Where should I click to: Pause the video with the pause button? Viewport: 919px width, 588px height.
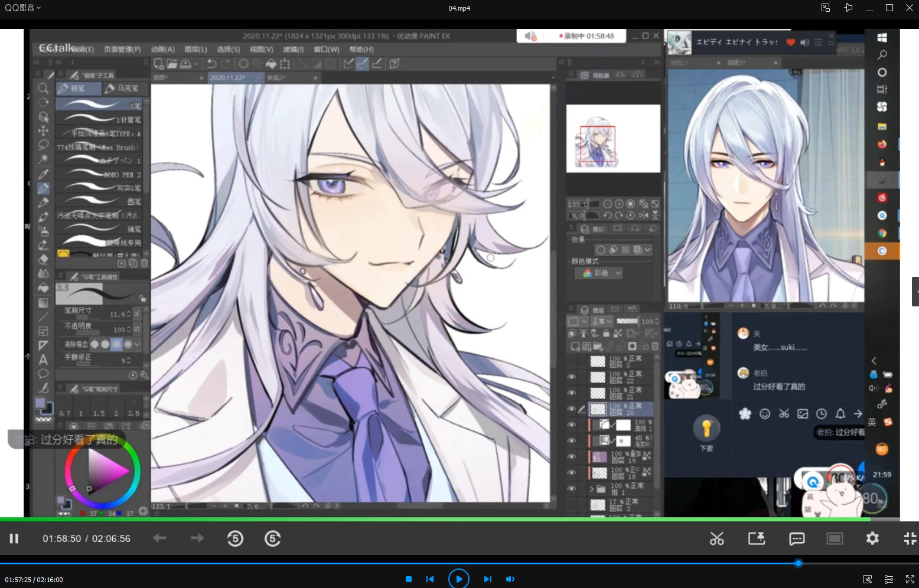point(14,538)
